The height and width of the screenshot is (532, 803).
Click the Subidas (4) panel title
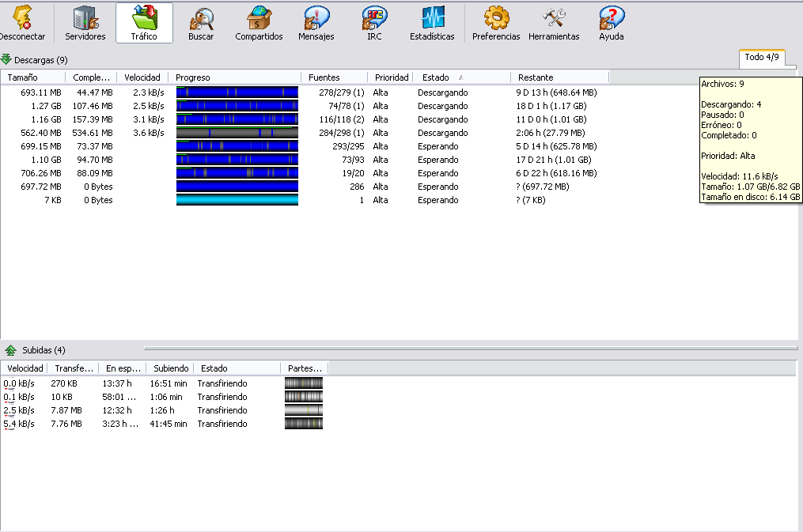point(44,350)
